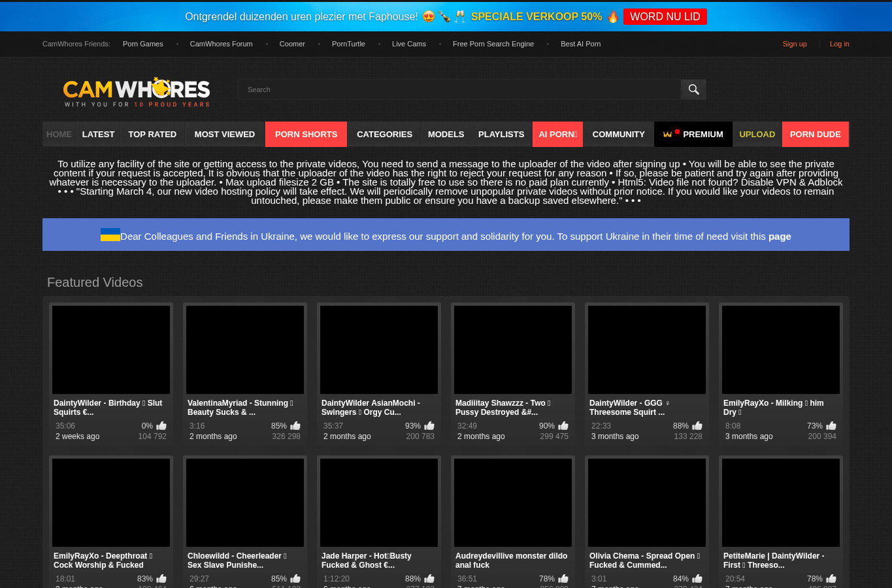Click the thumbs-up icon beside the 93% rating
The height and width of the screenshot is (588, 892).
429,426
